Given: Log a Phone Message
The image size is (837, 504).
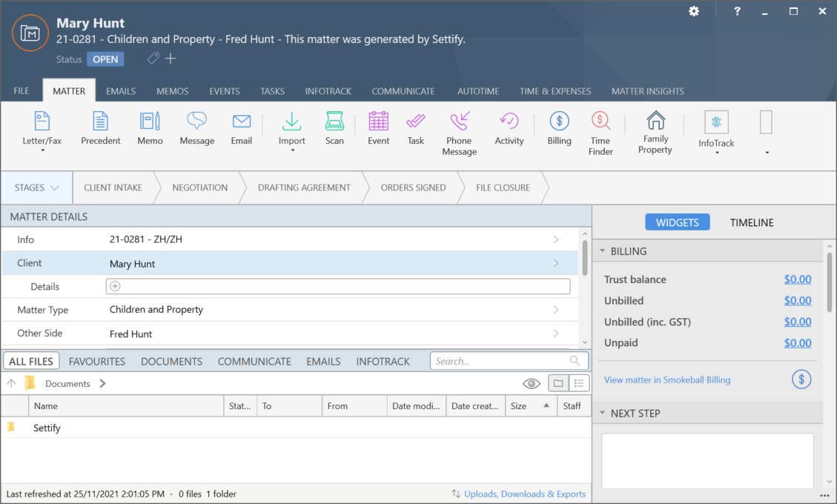Looking at the screenshot, I should click(459, 133).
